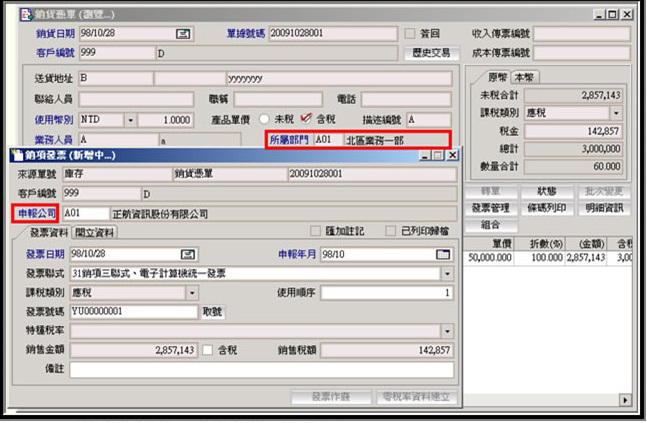Select the 未稅 radio option
The height and width of the screenshot is (423, 647).
265,119
